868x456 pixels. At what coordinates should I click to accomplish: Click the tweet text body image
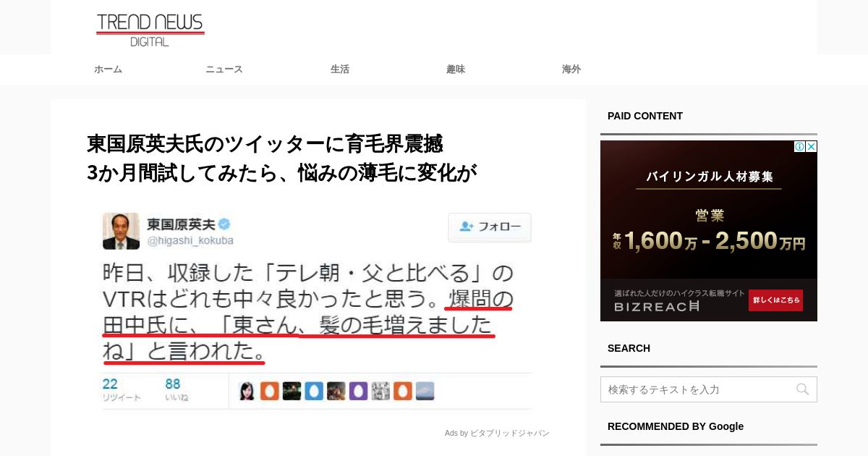pos(307,313)
